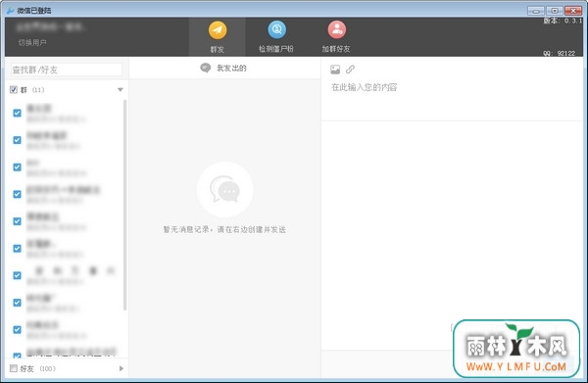Insert a picture with the image icon

tap(335, 70)
